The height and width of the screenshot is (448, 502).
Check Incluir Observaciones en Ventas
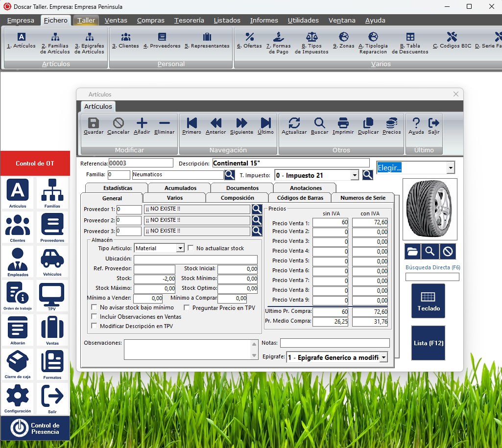click(x=94, y=317)
